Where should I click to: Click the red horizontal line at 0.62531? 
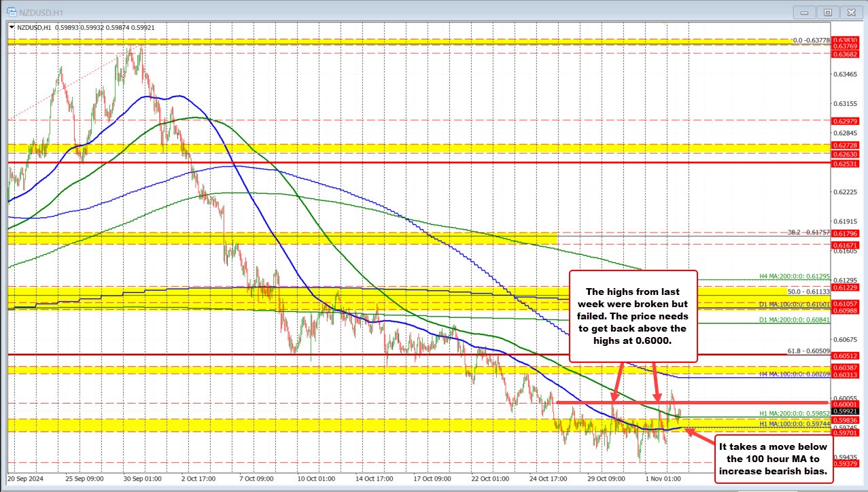coord(408,162)
